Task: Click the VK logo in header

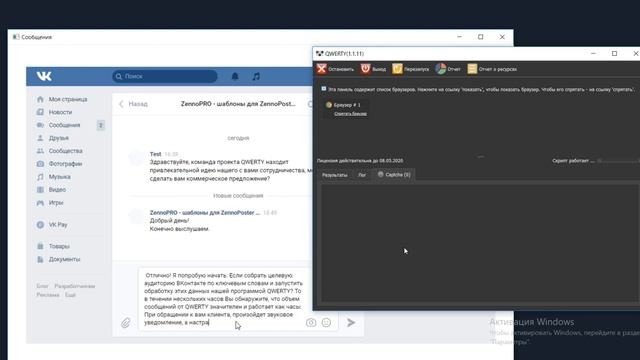Action: coord(44,76)
